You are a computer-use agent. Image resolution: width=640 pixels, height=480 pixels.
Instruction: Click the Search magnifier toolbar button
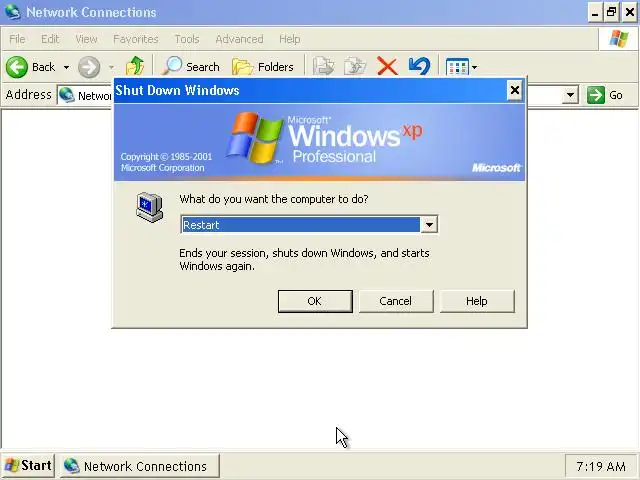[x=191, y=66]
